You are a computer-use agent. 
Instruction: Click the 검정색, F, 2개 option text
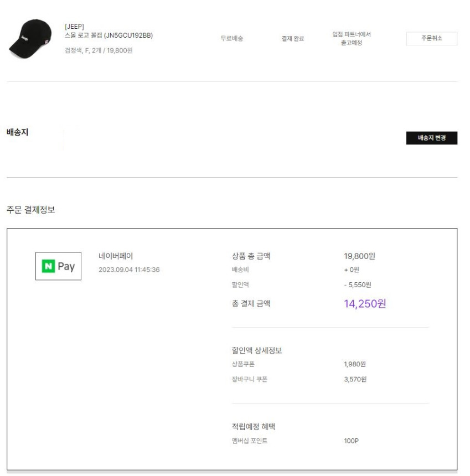click(x=99, y=51)
